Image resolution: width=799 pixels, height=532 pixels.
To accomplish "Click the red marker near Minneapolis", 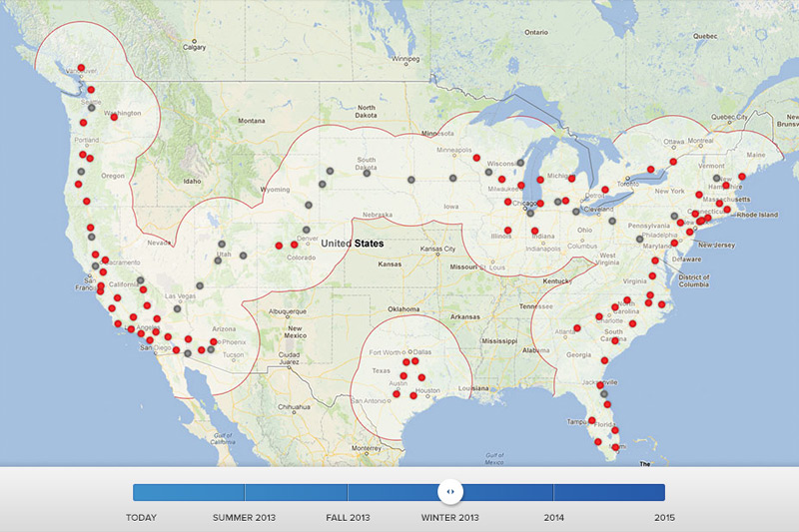I will coord(478,158).
